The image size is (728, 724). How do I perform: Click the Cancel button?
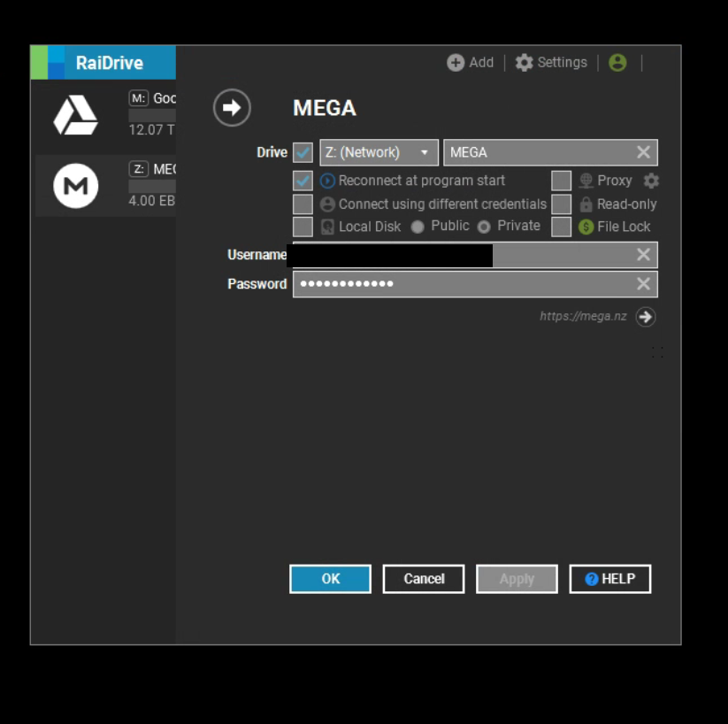click(424, 579)
